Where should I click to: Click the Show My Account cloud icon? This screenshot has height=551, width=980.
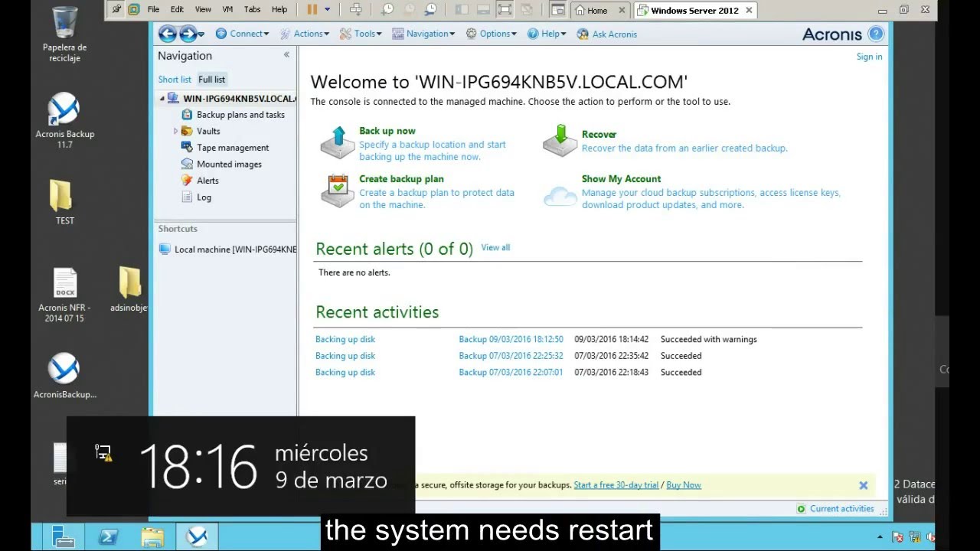(560, 196)
